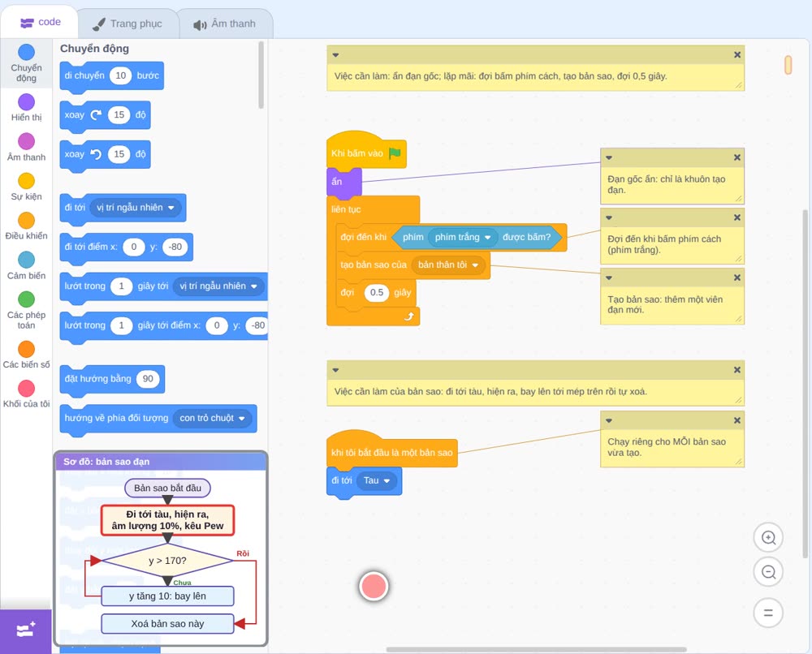Click the purple ẩn block in the script

[343, 182]
